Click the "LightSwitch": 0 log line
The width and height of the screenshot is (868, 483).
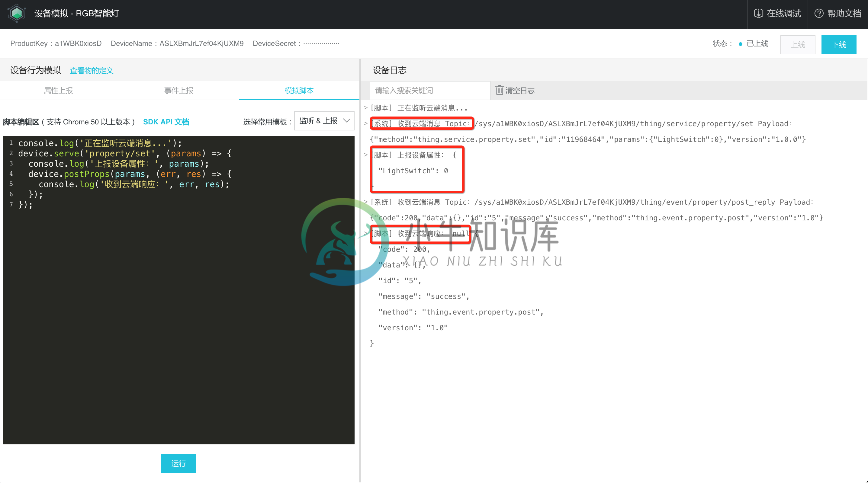(x=413, y=171)
